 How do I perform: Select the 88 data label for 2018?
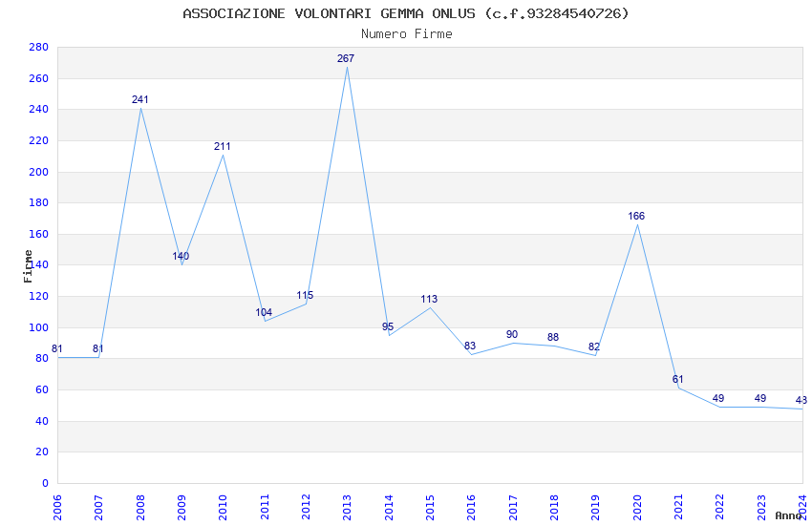(553, 337)
